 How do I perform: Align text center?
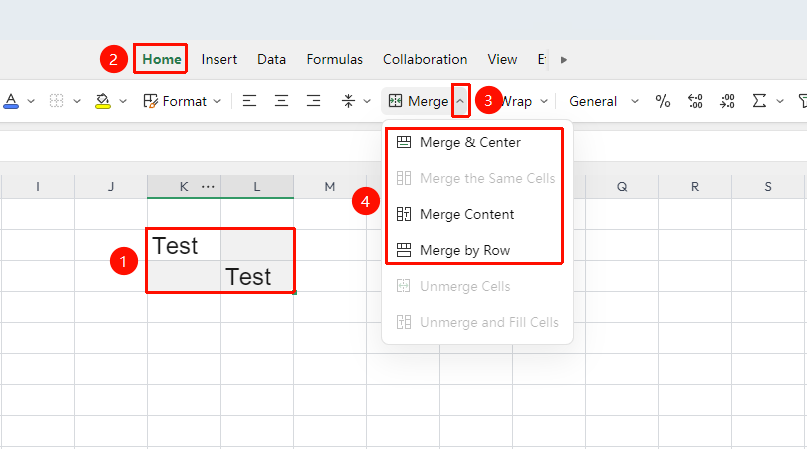click(281, 101)
